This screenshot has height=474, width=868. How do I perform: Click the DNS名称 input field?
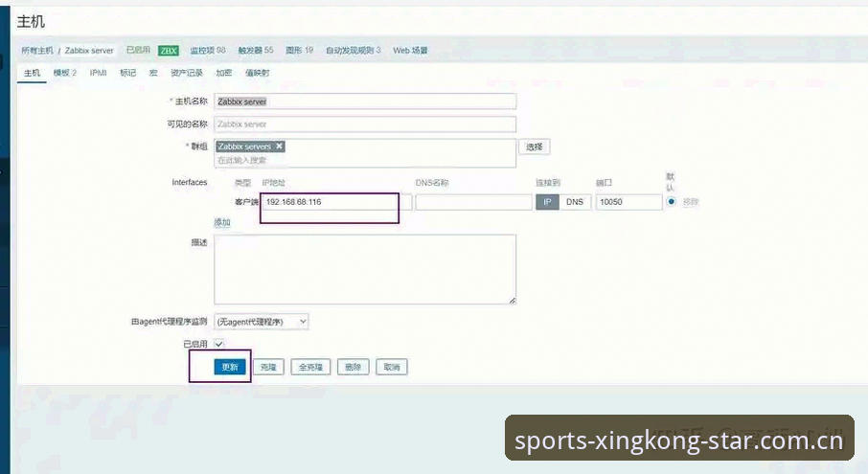click(474, 202)
